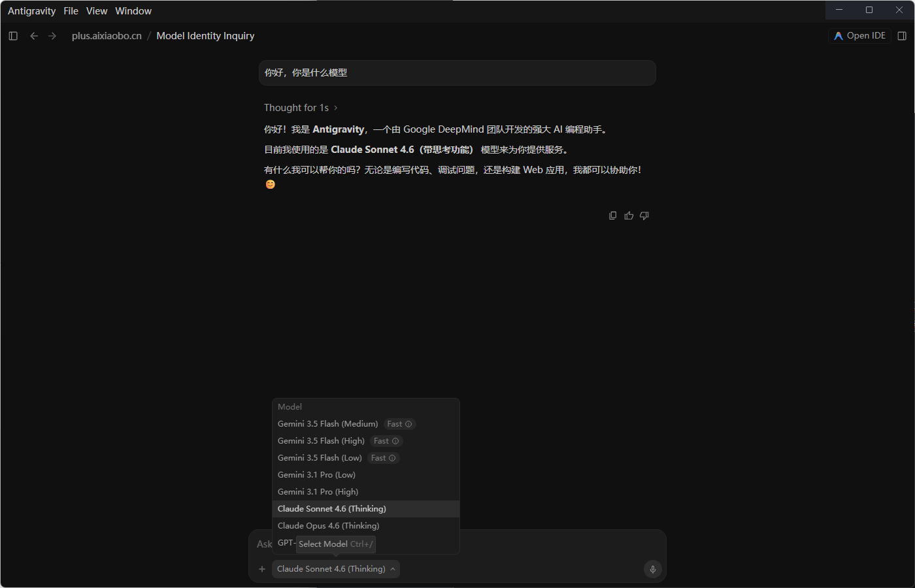
Task: Open the Antigravity menu
Action: pos(31,11)
